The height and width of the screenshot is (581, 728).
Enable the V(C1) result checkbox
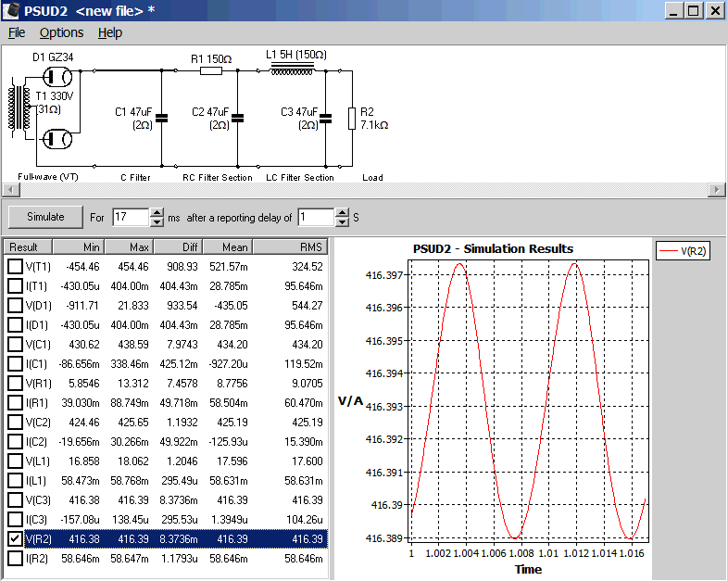point(15,345)
